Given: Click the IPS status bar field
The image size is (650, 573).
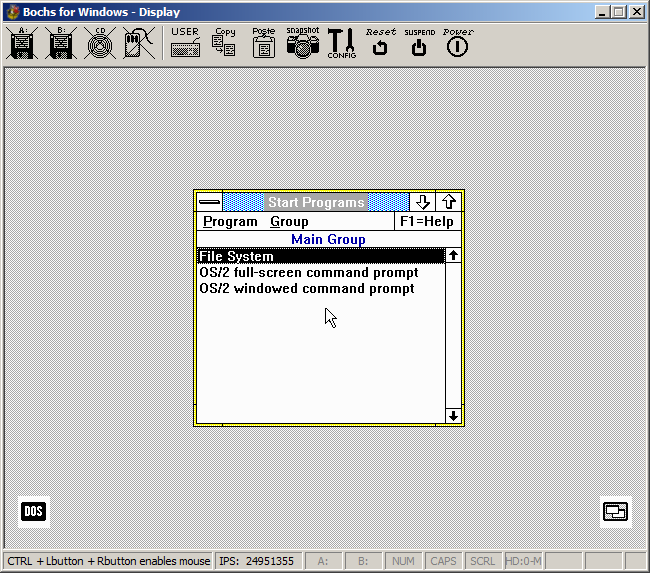Looking at the screenshot, I should pyautogui.click(x=258, y=561).
